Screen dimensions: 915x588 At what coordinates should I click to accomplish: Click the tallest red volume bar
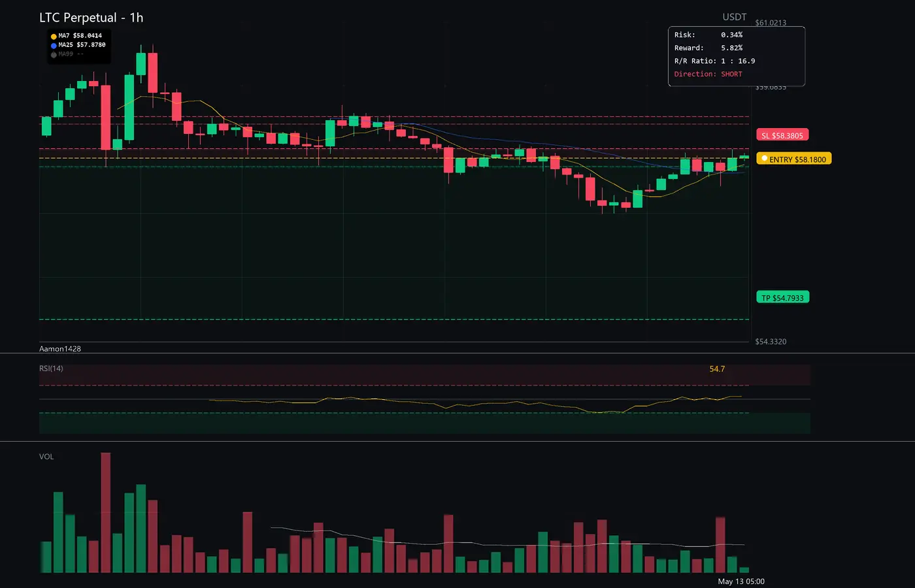click(x=106, y=513)
